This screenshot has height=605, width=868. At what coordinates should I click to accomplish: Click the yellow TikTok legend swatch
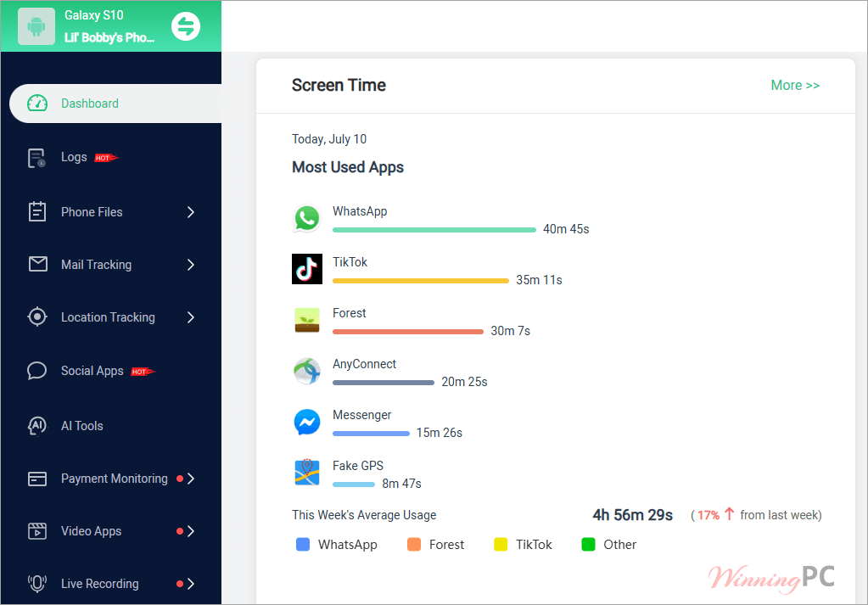point(501,545)
